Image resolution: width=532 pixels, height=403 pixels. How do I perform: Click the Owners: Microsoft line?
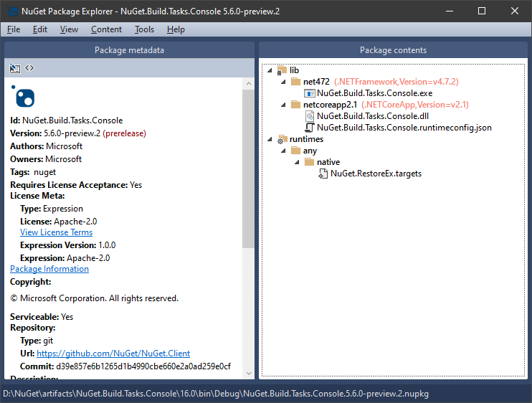46,159
